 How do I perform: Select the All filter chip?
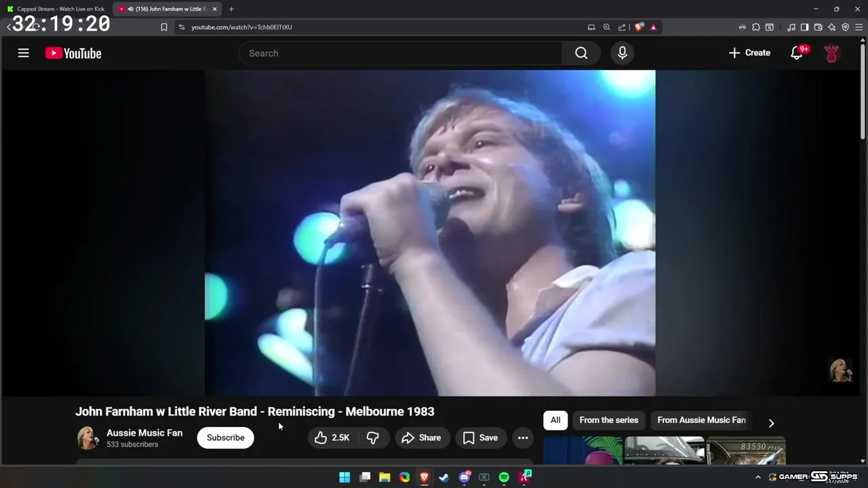click(555, 420)
